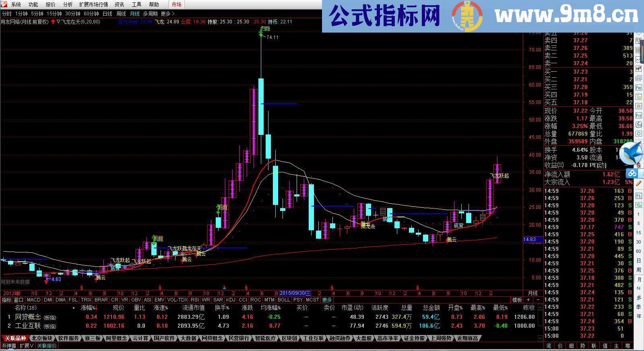644x351 pixels.
Task: Click the blue bird floating desktop icon
Action: [x=631, y=154]
